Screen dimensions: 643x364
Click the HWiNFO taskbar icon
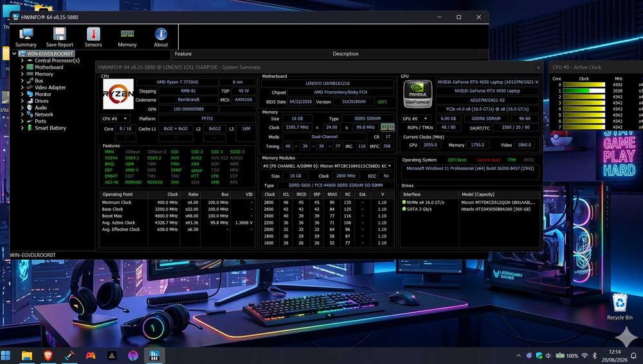point(154,356)
